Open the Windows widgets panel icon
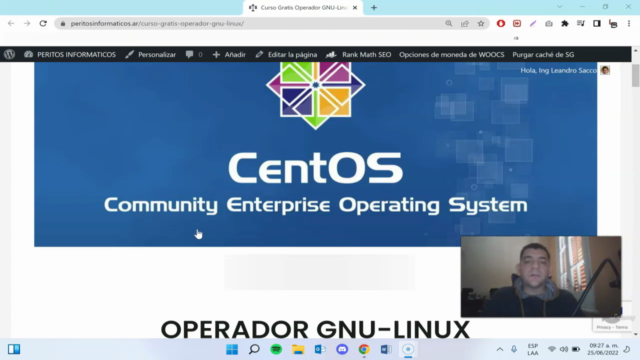Viewport: 640px width, 360px height. coord(14,349)
